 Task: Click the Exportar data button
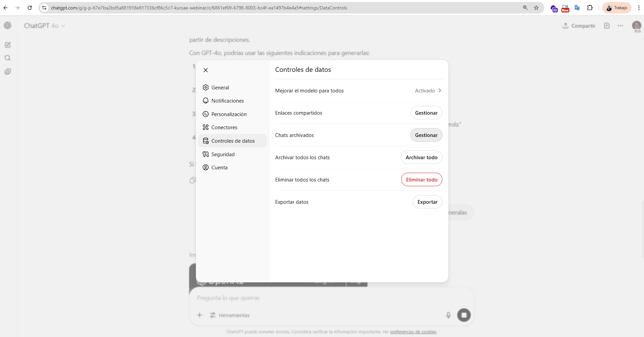tap(427, 202)
